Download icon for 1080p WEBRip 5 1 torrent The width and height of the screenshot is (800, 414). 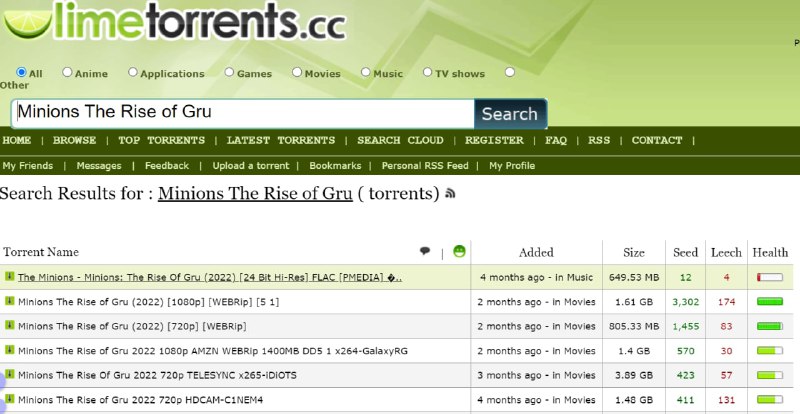pyautogui.click(x=10, y=301)
